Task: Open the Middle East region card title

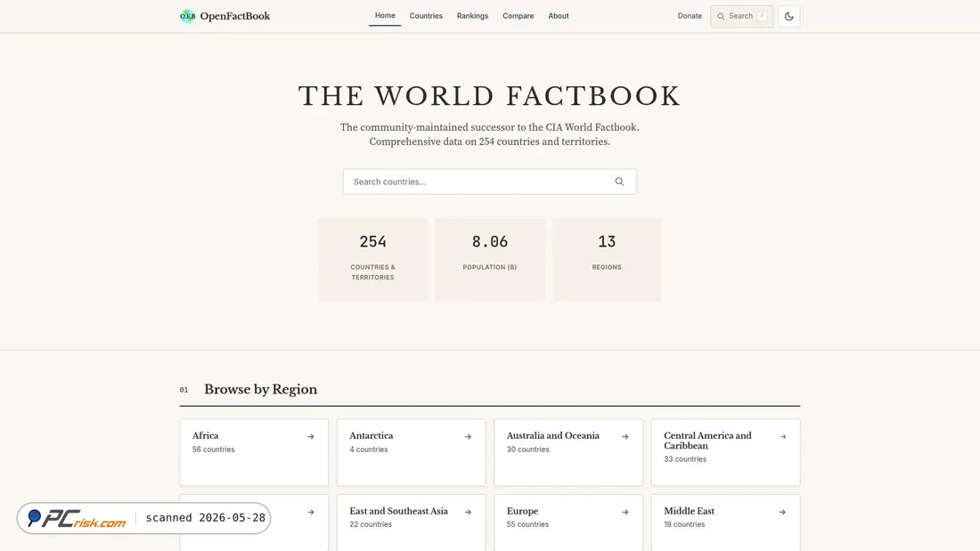Action: [x=689, y=511]
